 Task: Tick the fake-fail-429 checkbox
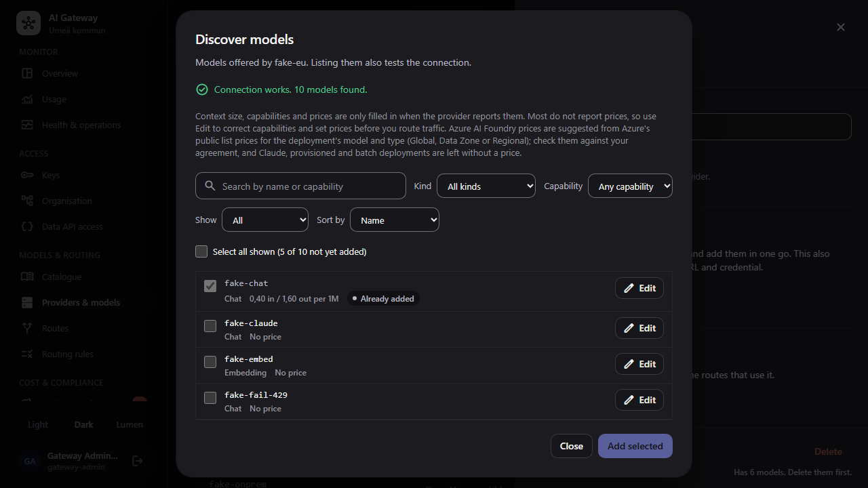210,398
